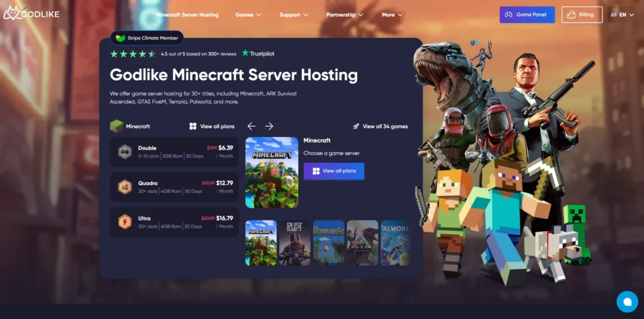Expand the Partnership dropdown menu
The width and height of the screenshot is (644, 319).
pos(345,15)
